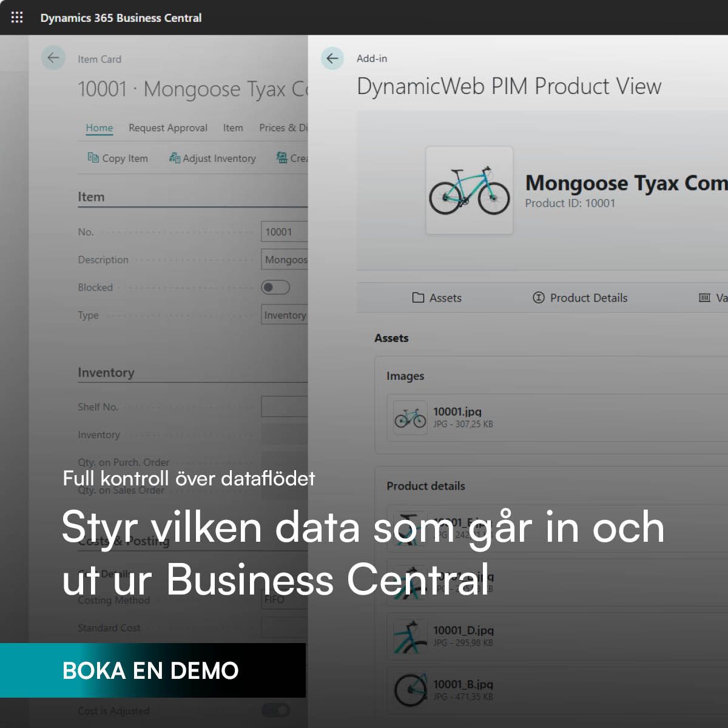Click the Copy Item icon
The width and height of the screenshot is (728, 728).
(x=93, y=158)
